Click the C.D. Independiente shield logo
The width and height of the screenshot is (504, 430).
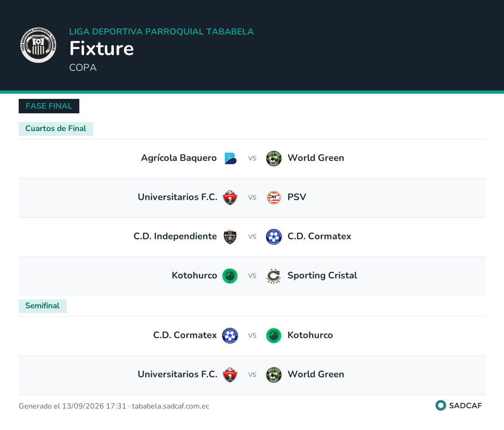pos(230,237)
